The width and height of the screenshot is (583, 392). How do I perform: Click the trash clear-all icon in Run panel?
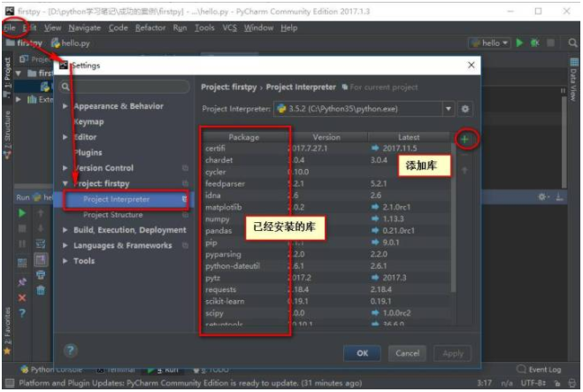pos(41,290)
